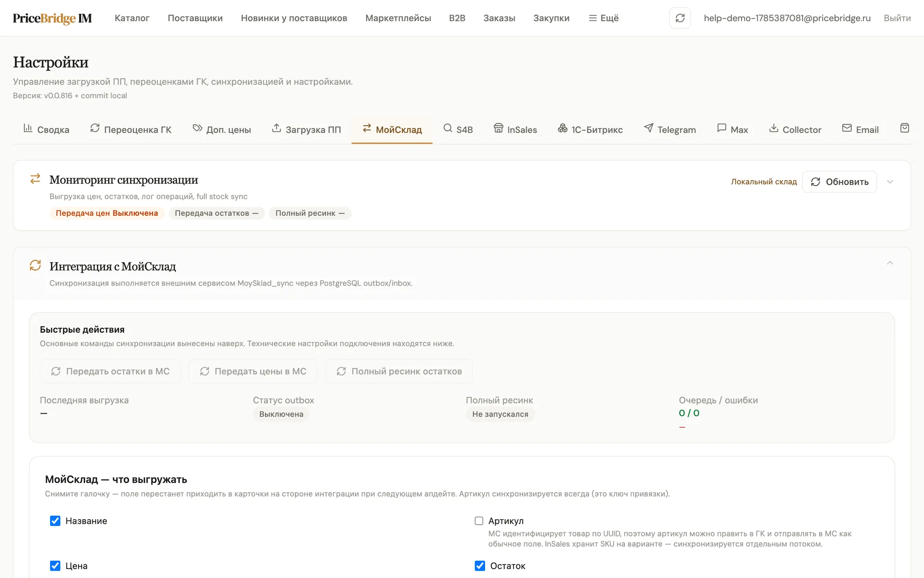Viewport: 924px width, 578px height.
Task: Click the Не запускался status badge
Action: click(x=500, y=414)
